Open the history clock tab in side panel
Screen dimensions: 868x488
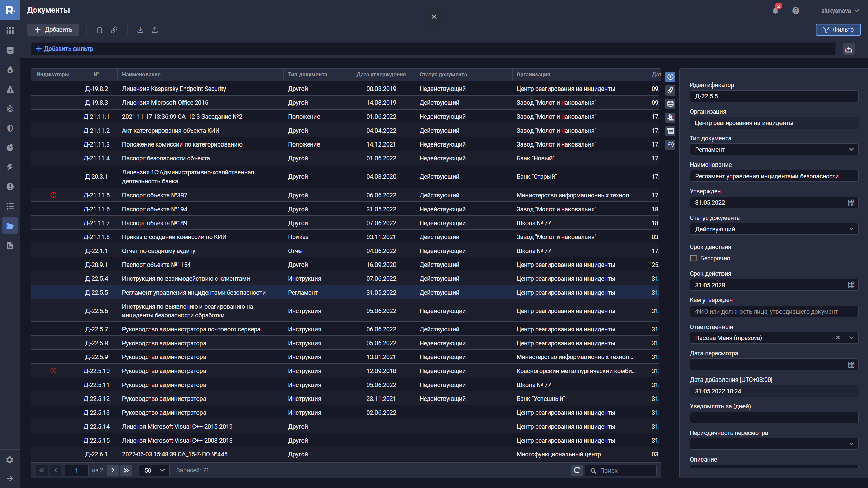670,145
